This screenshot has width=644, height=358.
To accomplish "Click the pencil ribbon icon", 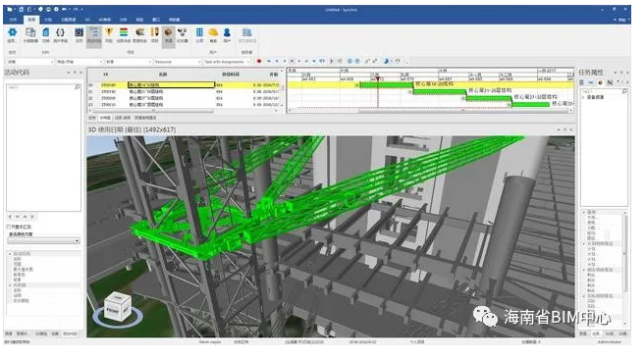I will [x=155, y=32].
